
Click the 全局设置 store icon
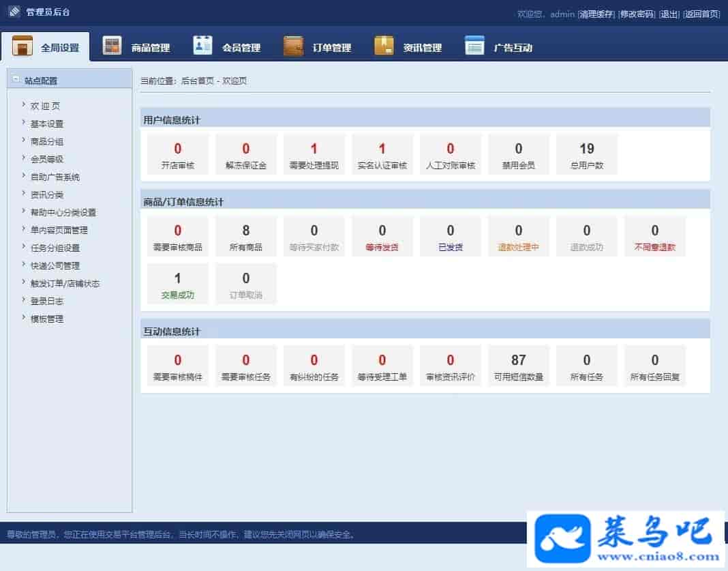(x=22, y=46)
